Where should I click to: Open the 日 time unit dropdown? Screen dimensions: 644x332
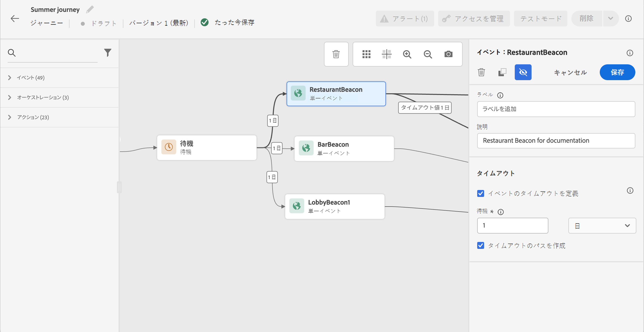[x=602, y=226]
